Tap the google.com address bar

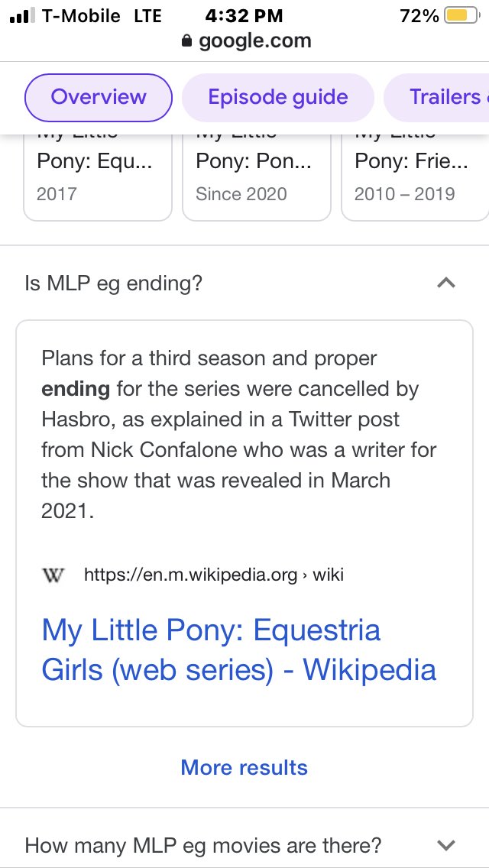point(254,41)
